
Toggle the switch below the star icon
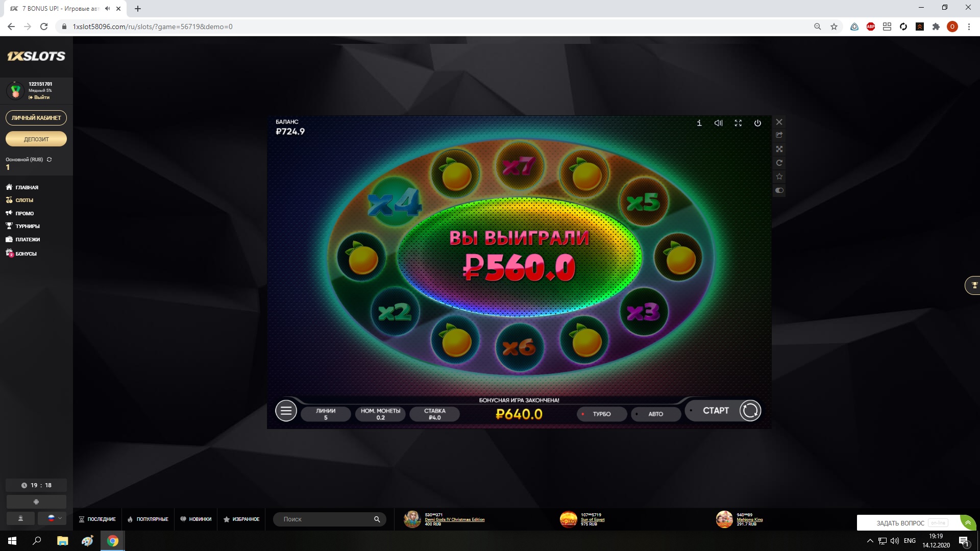[x=779, y=190]
